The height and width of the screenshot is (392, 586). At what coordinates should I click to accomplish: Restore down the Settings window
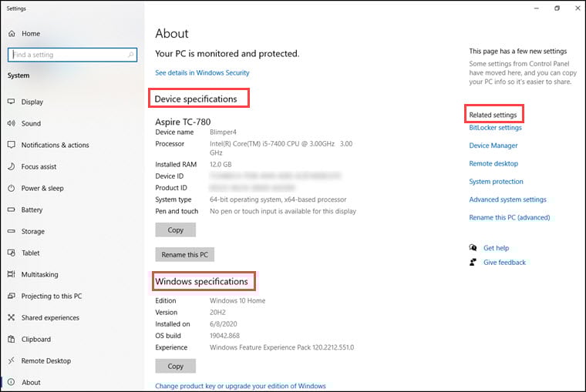(557, 8)
